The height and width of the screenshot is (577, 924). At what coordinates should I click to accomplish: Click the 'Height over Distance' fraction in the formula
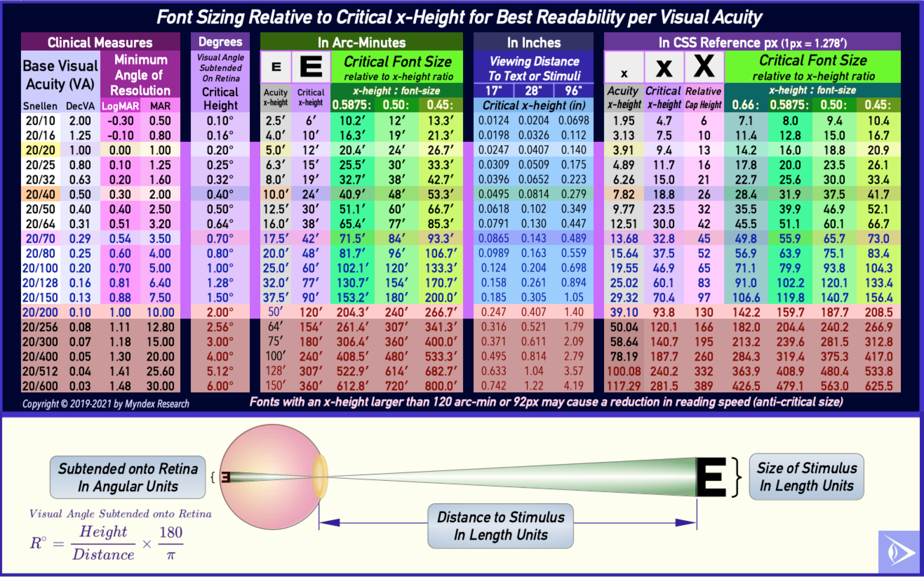pos(103,543)
